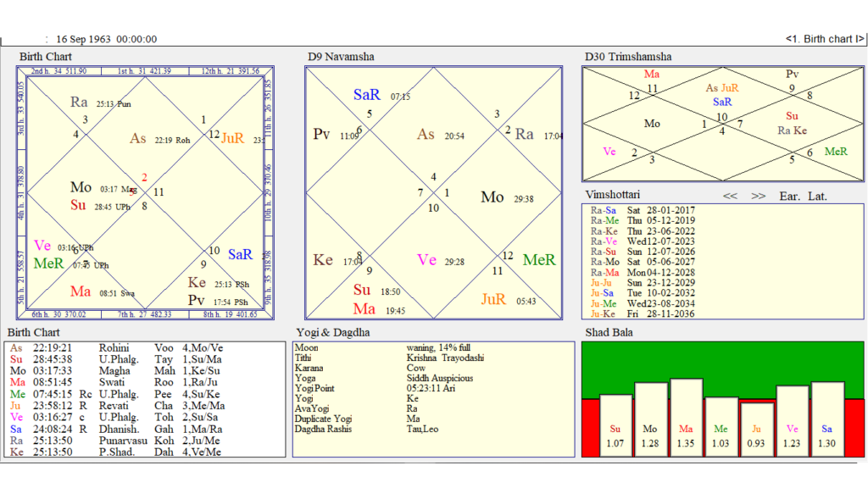Click the Ju row showing Revati nakshatra
The height and width of the screenshot is (488, 868).
(x=117, y=406)
